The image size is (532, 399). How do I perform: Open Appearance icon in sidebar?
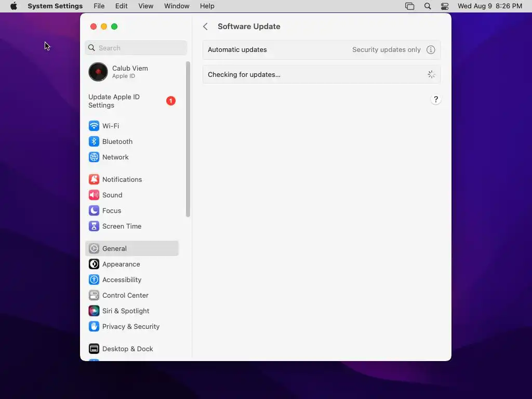[94, 264]
